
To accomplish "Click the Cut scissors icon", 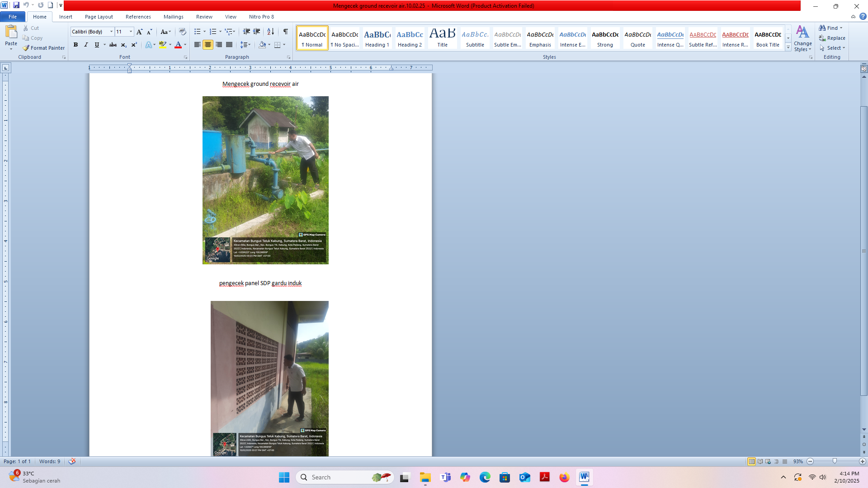I will point(26,28).
